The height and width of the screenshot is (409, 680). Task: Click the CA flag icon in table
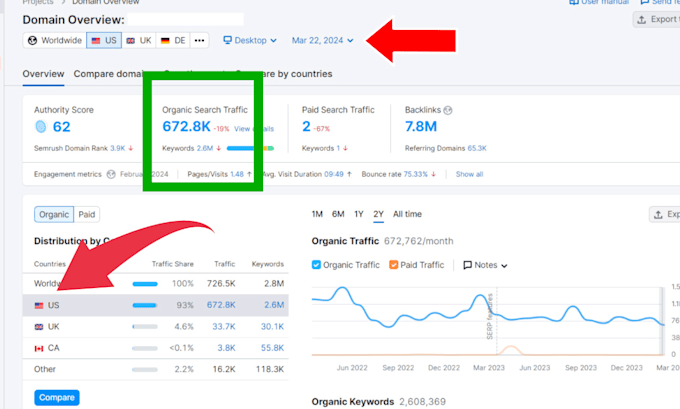39,348
